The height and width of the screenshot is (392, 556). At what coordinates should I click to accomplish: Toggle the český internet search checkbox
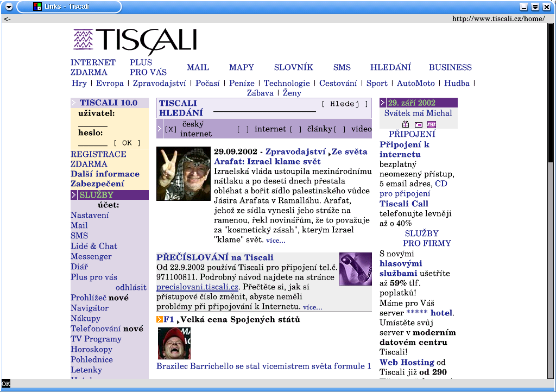pos(170,129)
